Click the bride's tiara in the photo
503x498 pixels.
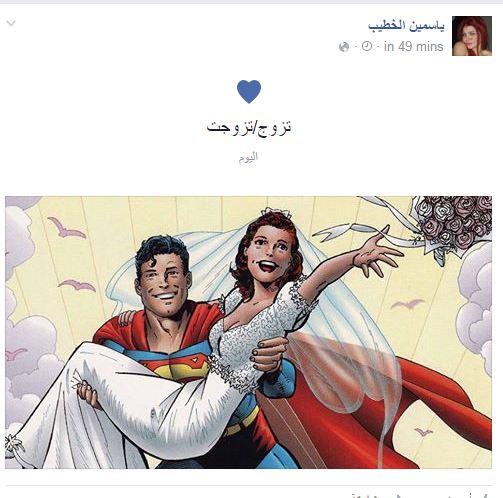coord(276,213)
